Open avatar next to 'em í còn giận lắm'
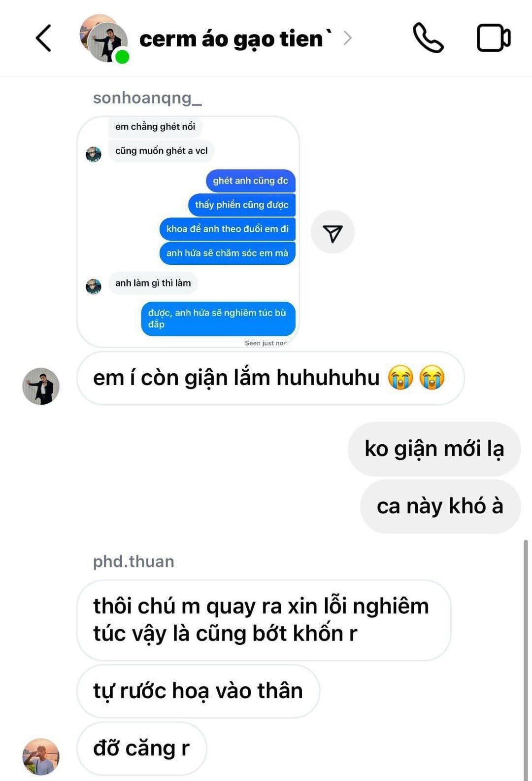This screenshot has height=781, width=532. click(41, 386)
